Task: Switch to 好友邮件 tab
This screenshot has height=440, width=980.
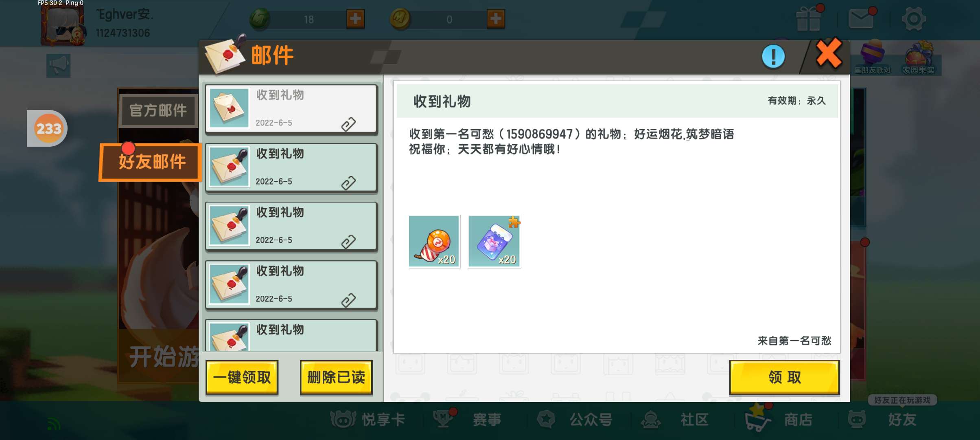Action: tap(151, 162)
